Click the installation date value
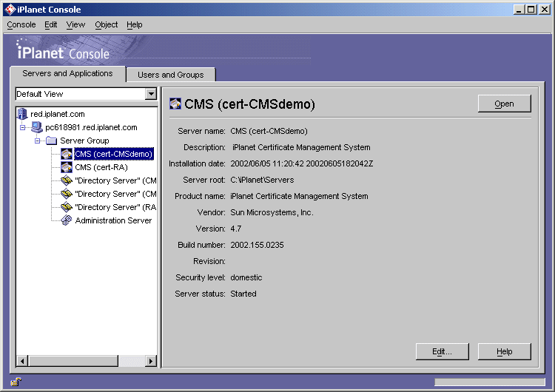This screenshot has height=392, width=555. 302,163
